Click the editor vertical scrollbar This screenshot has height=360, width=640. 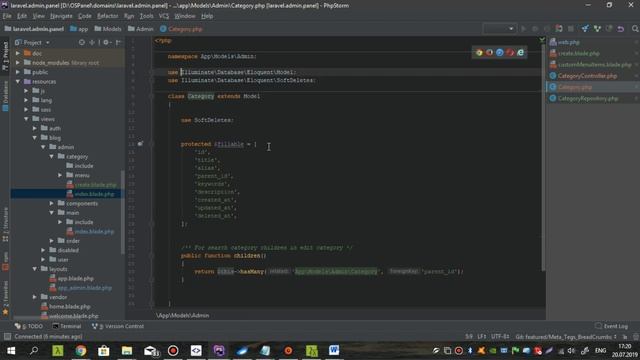[x=543, y=157]
